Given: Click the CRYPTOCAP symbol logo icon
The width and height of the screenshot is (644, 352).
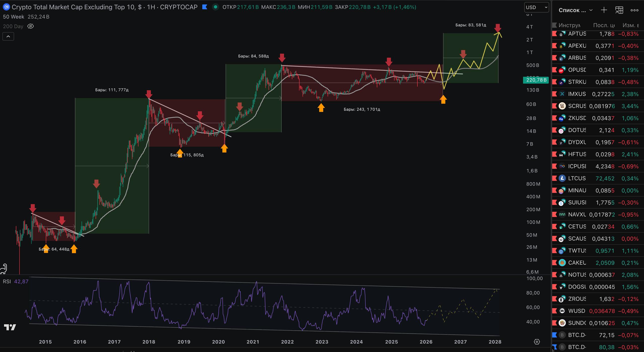Looking at the screenshot, I should tap(6, 7).
